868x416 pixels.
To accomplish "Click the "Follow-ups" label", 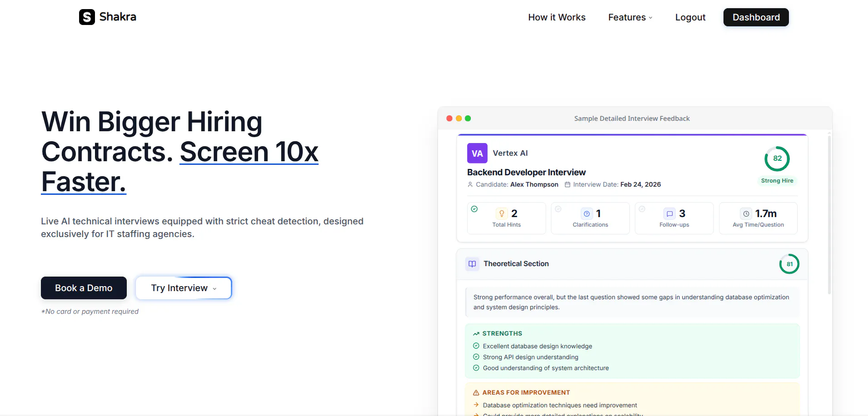I will click(x=674, y=225).
